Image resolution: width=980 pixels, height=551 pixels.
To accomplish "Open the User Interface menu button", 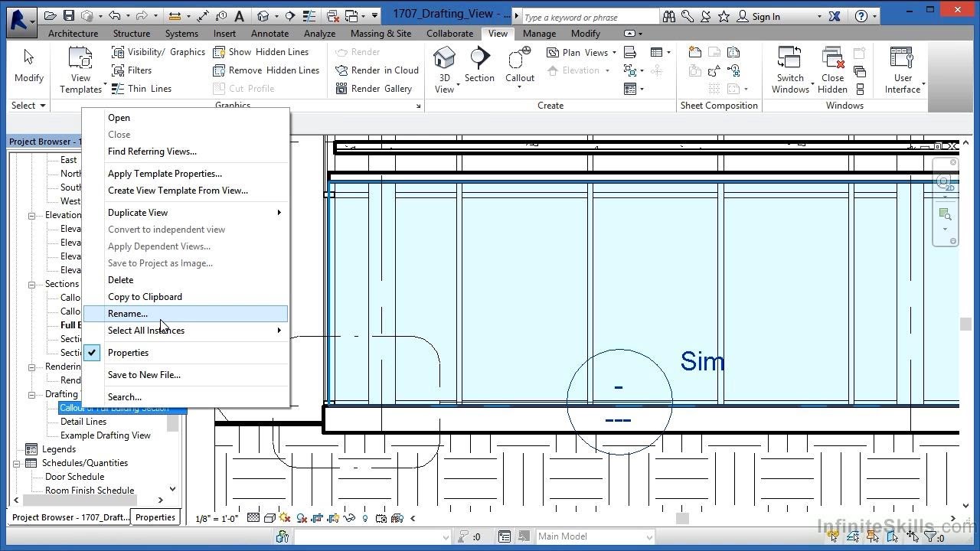I will [903, 70].
